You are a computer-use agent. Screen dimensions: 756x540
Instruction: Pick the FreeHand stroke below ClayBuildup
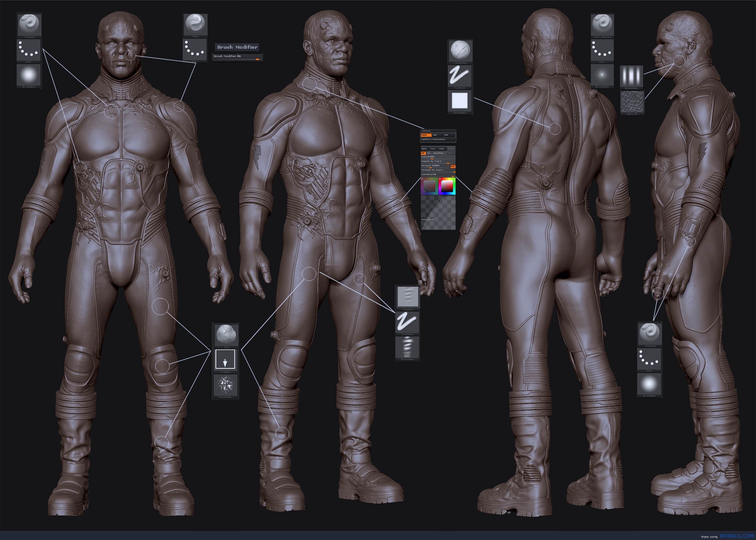coord(460,77)
